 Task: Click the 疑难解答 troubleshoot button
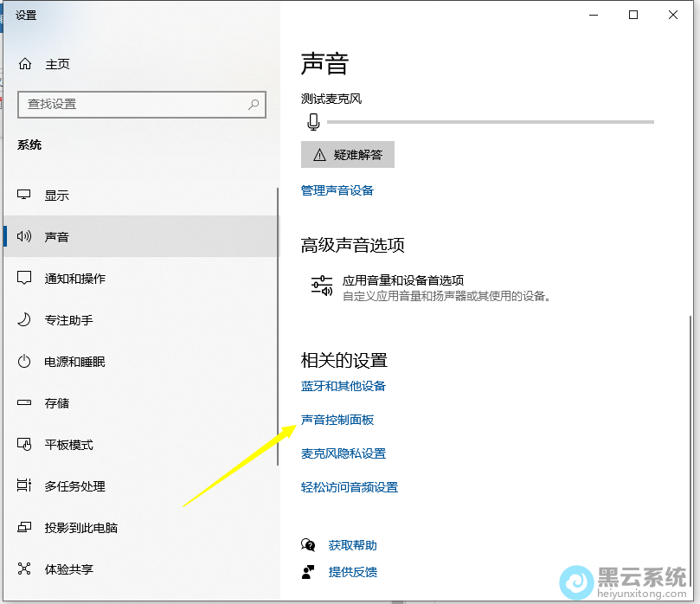[x=348, y=155]
